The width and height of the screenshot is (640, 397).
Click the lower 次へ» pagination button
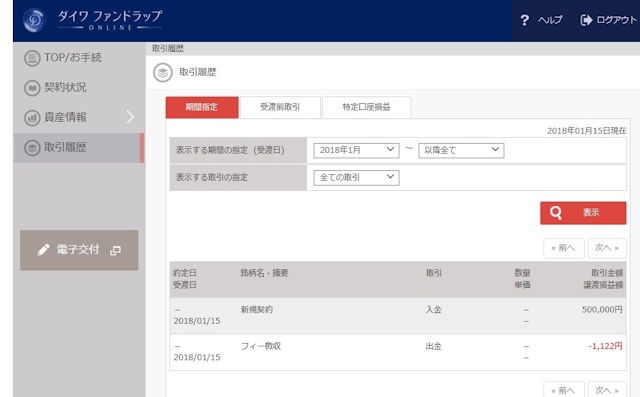click(607, 390)
